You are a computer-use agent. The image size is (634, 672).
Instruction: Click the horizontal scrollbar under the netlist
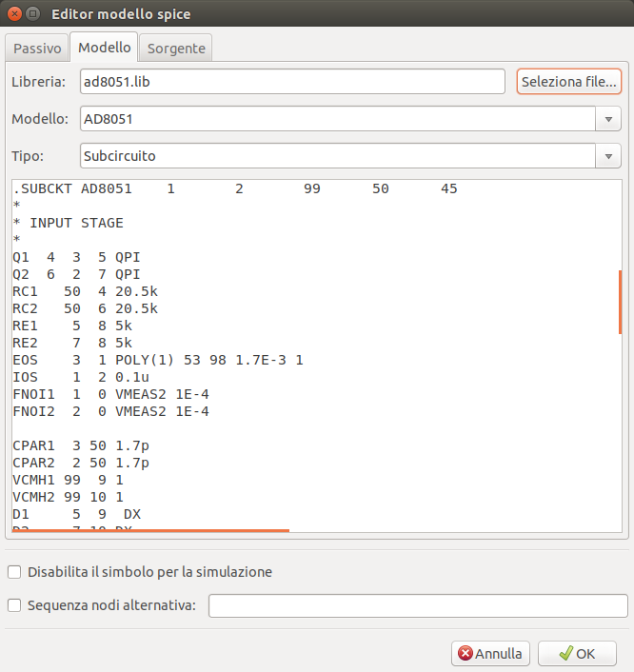(x=150, y=530)
